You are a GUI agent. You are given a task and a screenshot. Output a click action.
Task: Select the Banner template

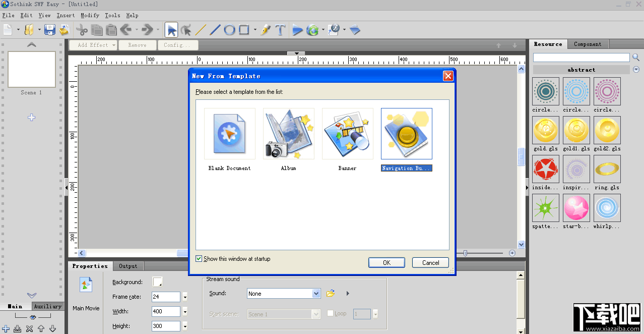click(x=347, y=134)
